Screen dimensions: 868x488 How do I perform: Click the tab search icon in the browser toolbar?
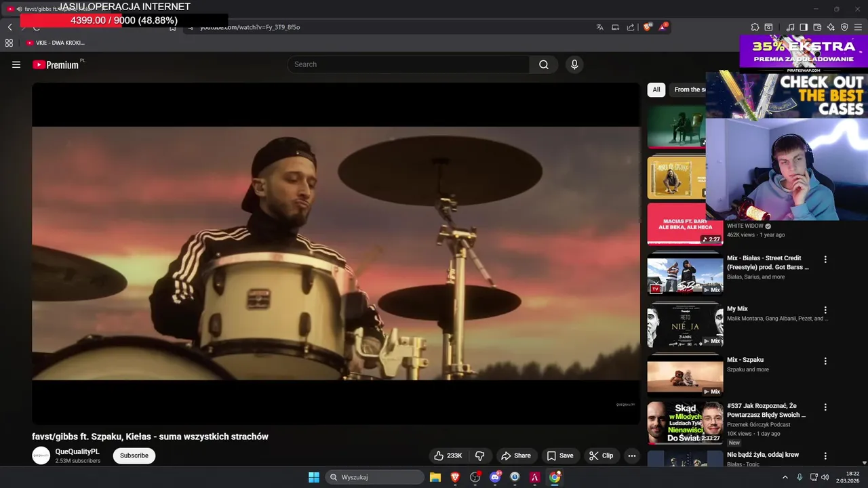[x=768, y=27]
